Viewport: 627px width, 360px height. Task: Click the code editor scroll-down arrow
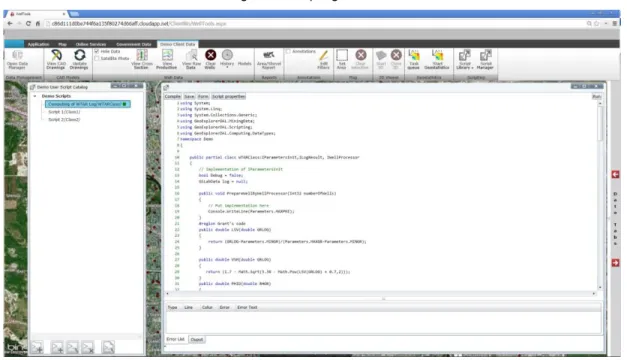[x=600, y=288]
